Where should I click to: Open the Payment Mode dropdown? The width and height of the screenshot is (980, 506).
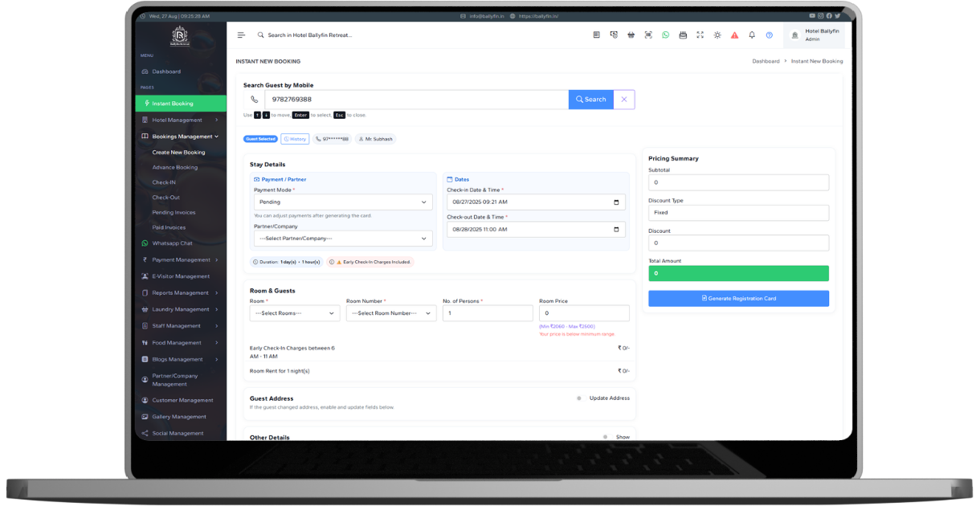[343, 202]
